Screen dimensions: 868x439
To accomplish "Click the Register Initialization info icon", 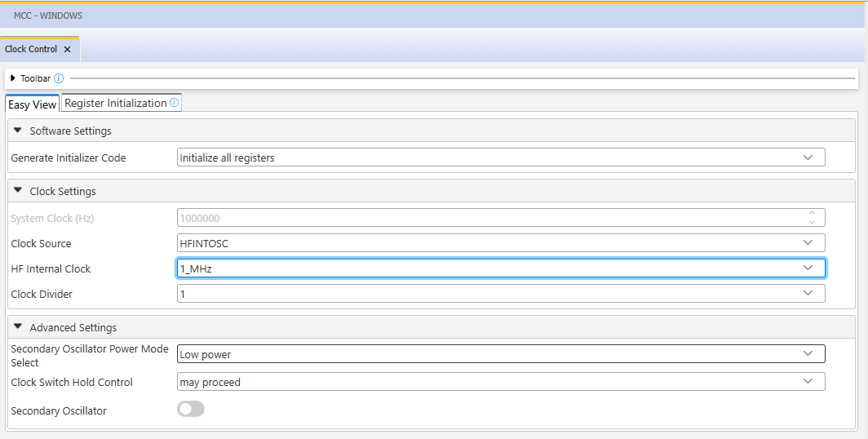I will (174, 103).
